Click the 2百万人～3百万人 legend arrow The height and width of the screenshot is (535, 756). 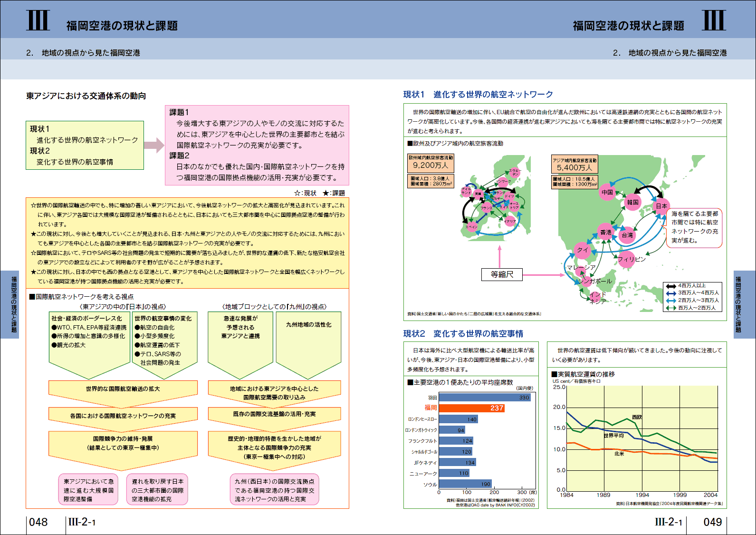pos(671,301)
